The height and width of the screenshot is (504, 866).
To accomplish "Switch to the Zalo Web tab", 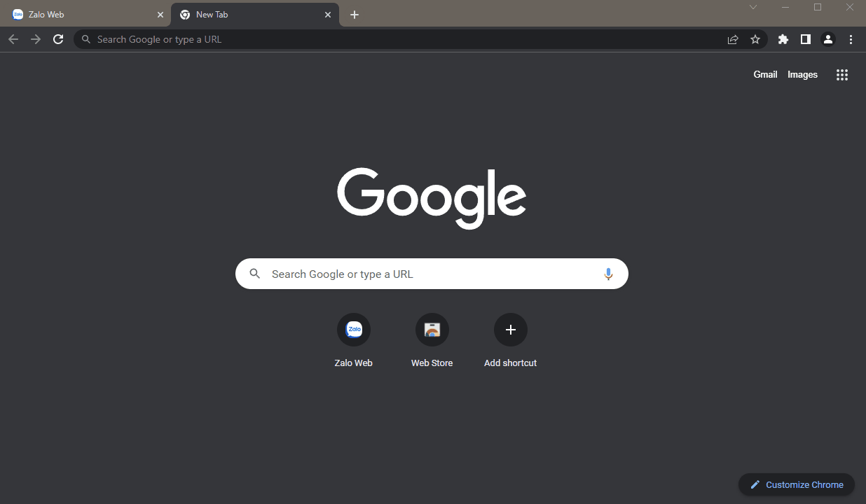I will [84, 14].
